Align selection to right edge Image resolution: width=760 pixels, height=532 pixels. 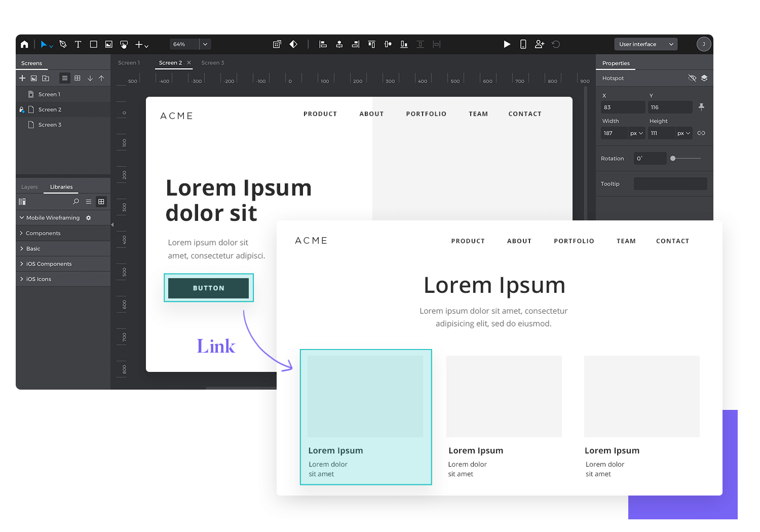coord(356,45)
